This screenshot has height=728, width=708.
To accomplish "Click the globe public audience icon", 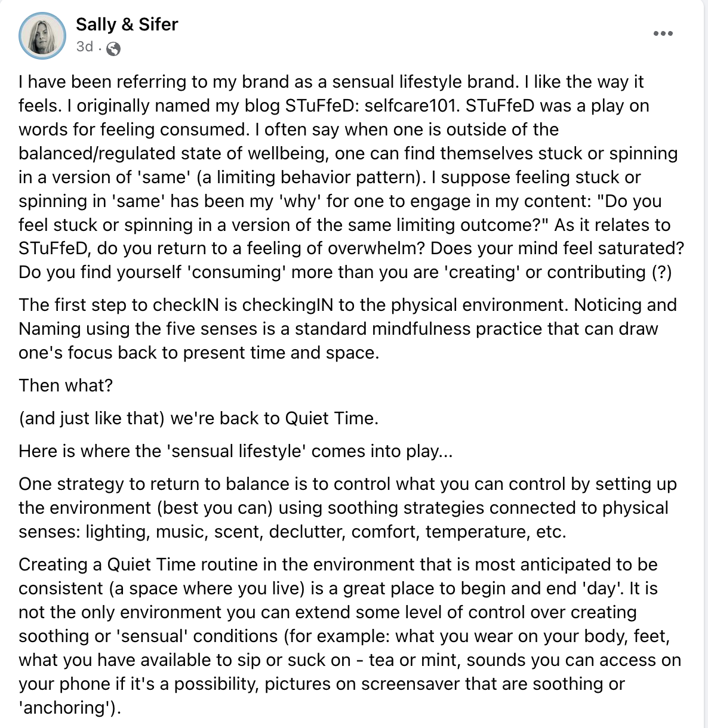I will click(x=113, y=49).
